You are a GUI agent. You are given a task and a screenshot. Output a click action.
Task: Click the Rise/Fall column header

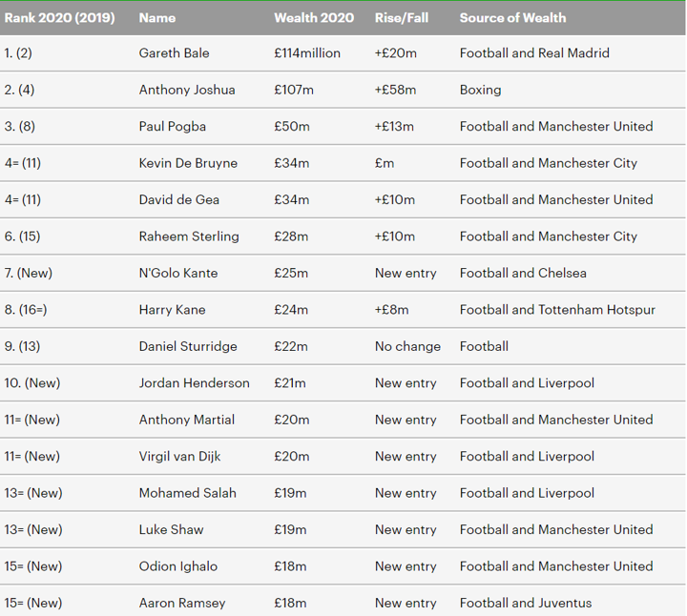click(x=402, y=18)
